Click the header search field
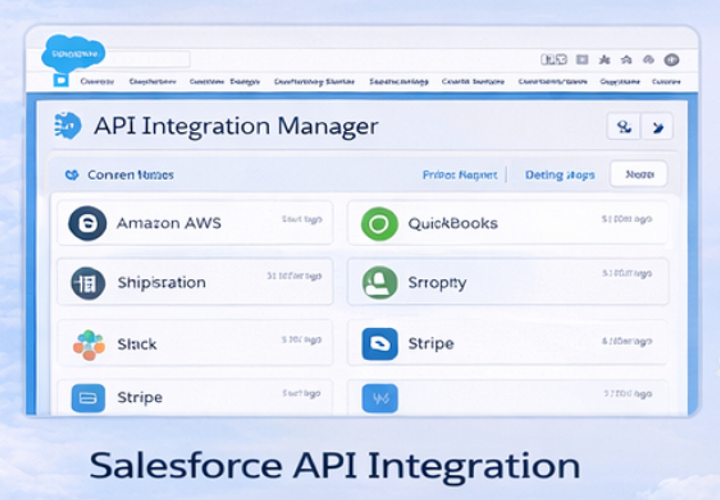Viewport: 720px width, 500px height. (147, 59)
